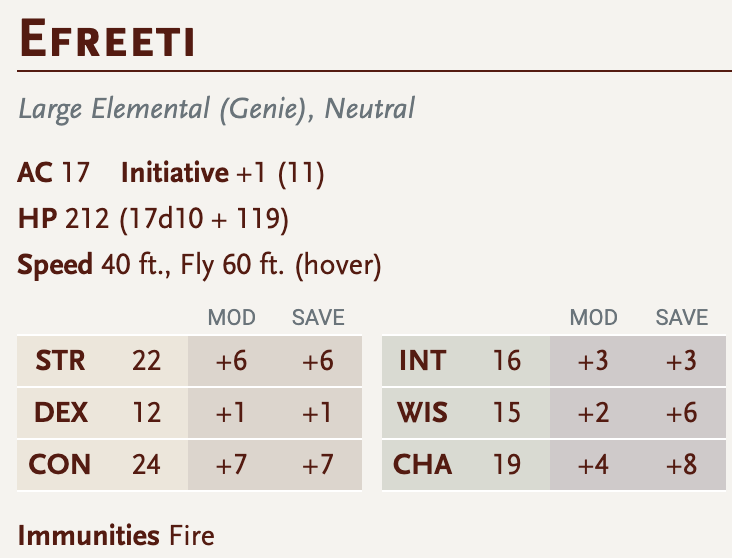Select the Large Elemental (Genie), Neutral subtitle
The height and width of the screenshot is (558, 732).
coord(216,109)
